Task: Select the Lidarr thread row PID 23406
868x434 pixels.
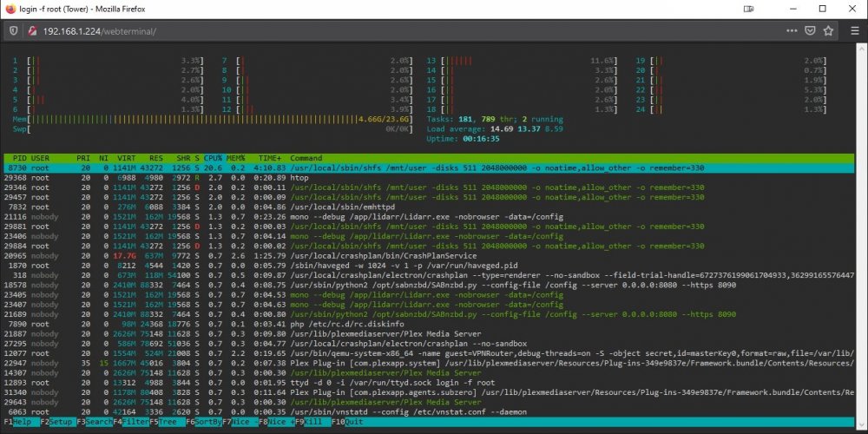Action: tap(429, 236)
